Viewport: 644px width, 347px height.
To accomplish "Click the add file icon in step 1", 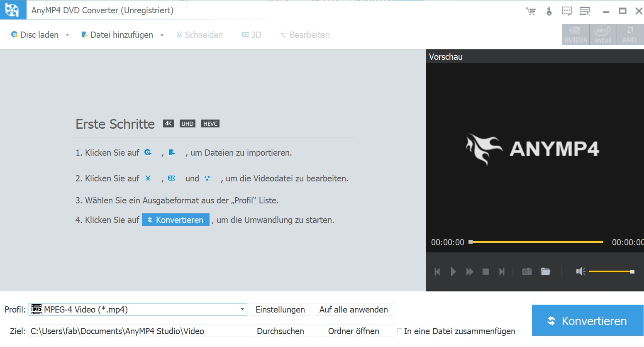I will point(172,152).
